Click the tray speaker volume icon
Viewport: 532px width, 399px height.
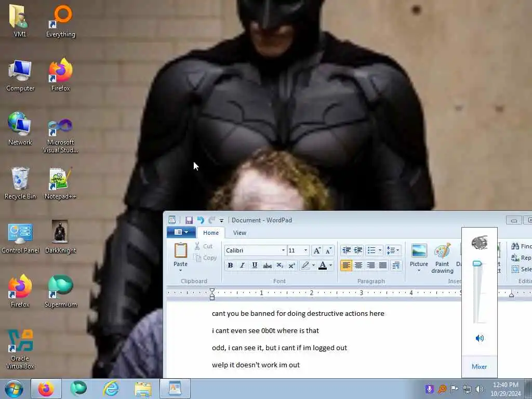[480, 389]
